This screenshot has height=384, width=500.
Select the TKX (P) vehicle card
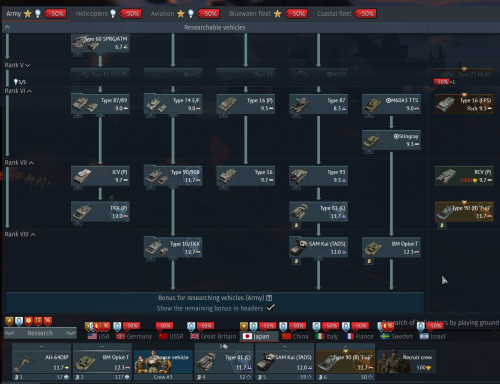[100, 211]
